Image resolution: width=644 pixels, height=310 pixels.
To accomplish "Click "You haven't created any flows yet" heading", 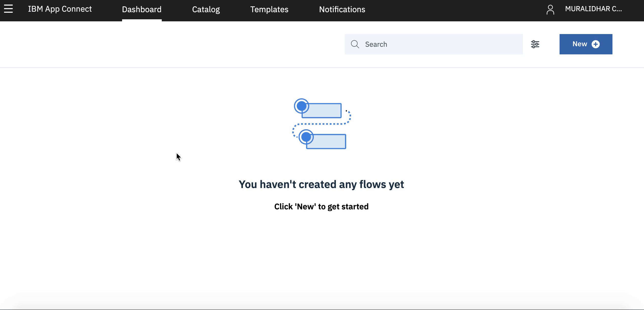I will tap(321, 184).
